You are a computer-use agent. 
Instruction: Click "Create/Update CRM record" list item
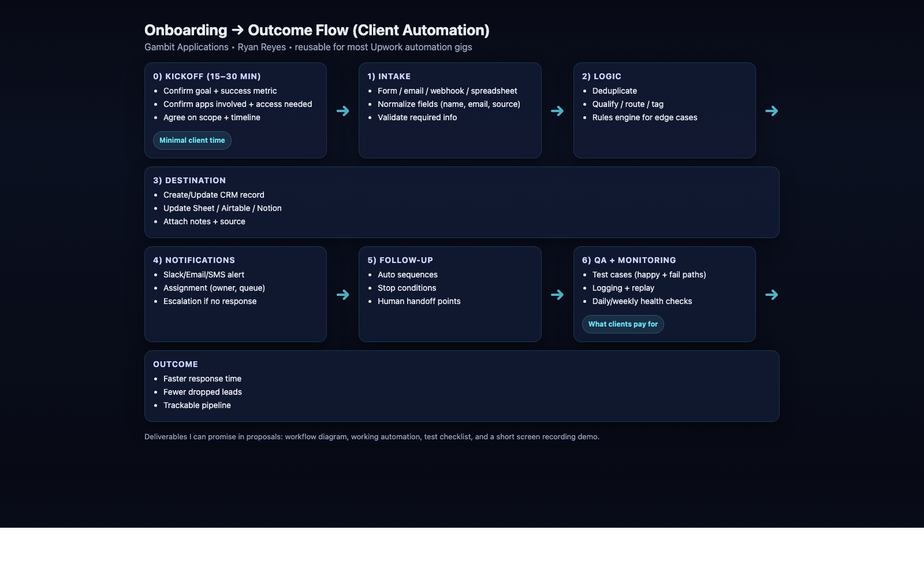[214, 195]
